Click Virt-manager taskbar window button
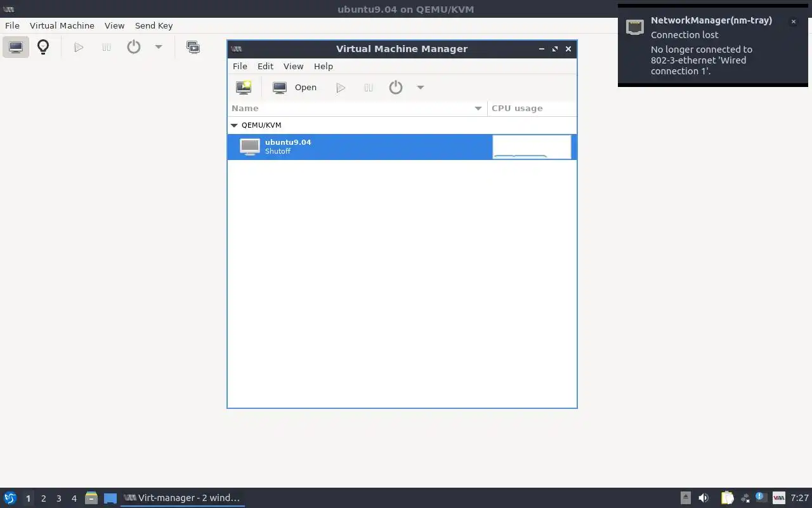Screen dimensions: 812x508 [183, 498]
